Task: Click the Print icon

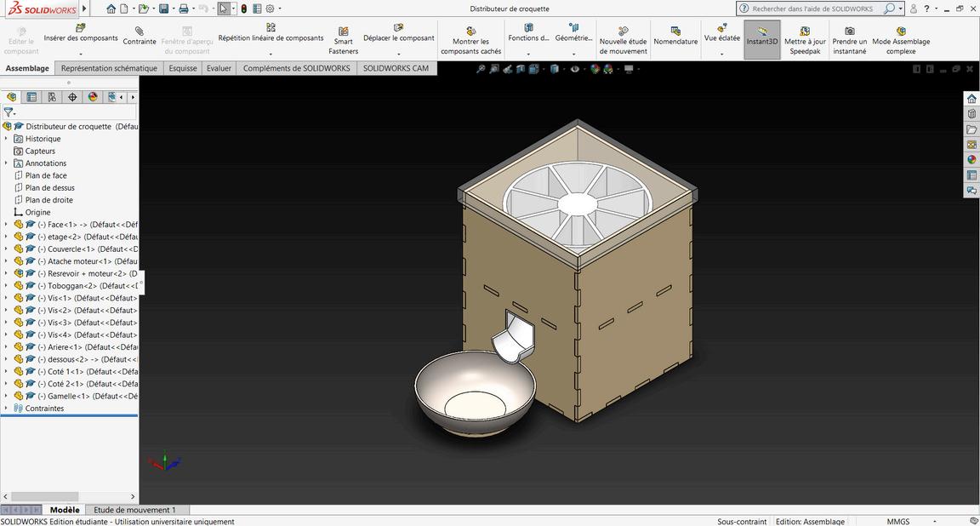Action: 183,9
